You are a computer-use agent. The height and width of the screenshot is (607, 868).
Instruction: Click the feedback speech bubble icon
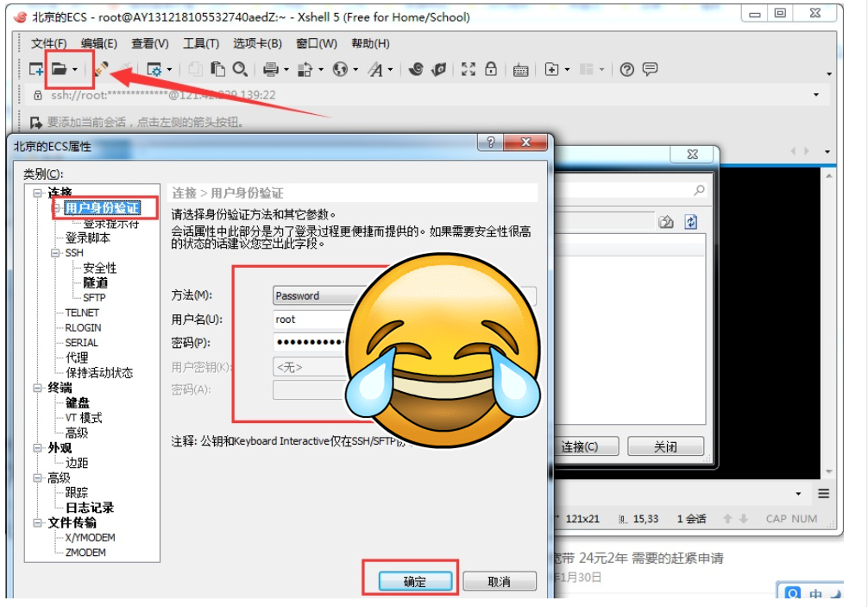[x=649, y=69]
